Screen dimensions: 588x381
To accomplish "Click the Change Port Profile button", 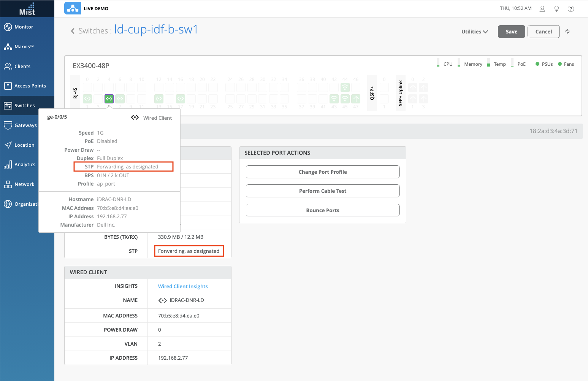I will click(x=322, y=172).
